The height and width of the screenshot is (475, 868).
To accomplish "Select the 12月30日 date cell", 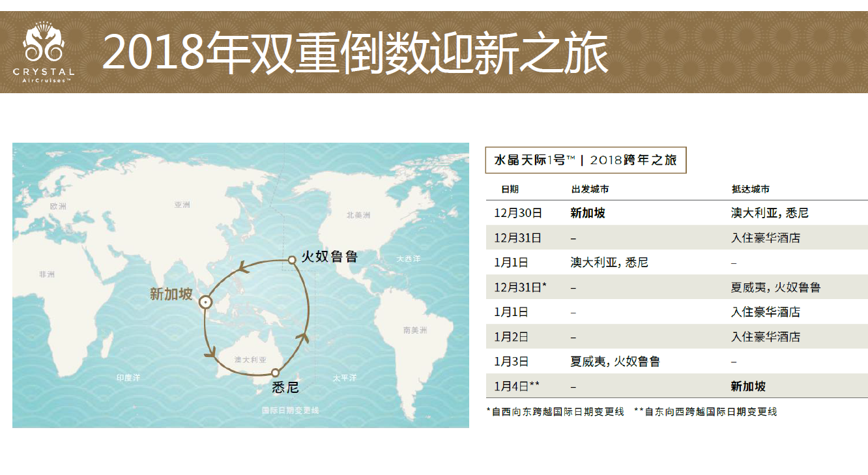I will pos(517,213).
